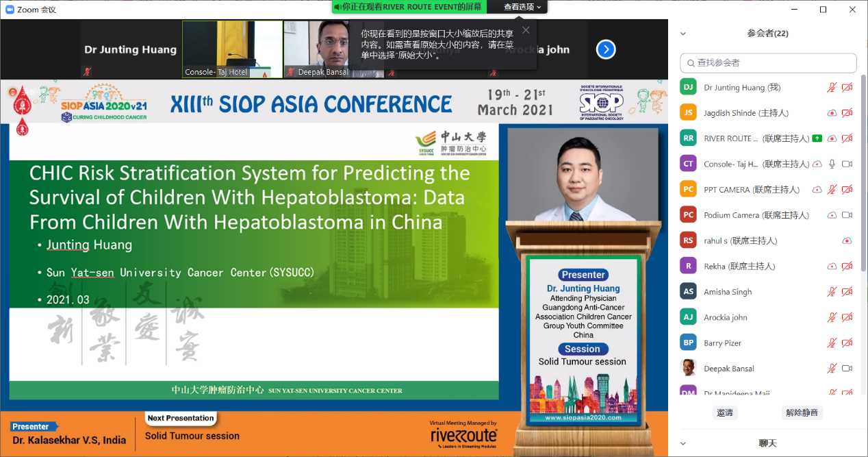Viewport: 868px width, 457px height.
Task: Click PPT CAMERA's muted microphone icon
Action: coord(832,190)
